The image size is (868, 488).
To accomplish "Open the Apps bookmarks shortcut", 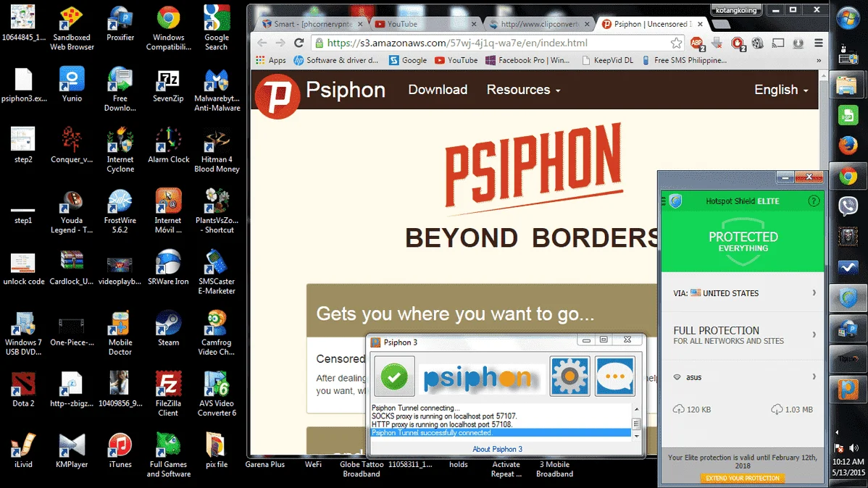I will [271, 60].
